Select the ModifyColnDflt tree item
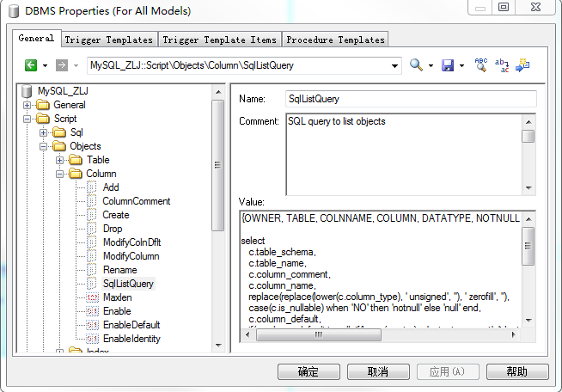 pos(131,242)
